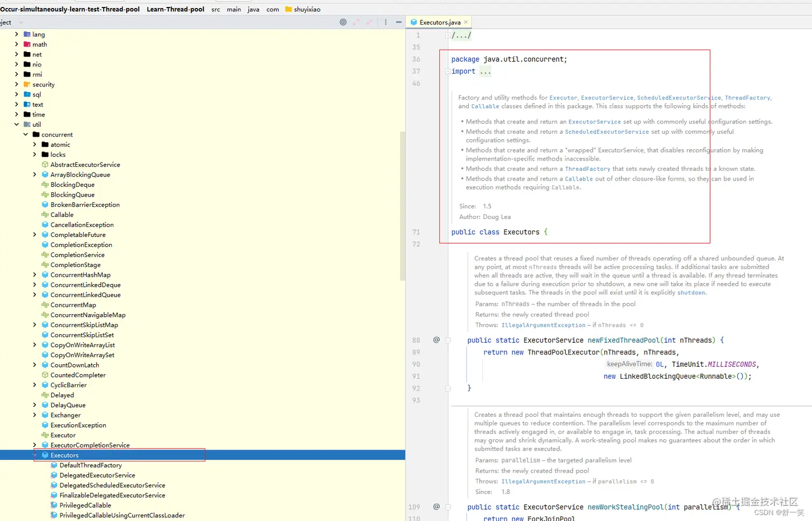Select the highlighted Executors class row

(202, 455)
